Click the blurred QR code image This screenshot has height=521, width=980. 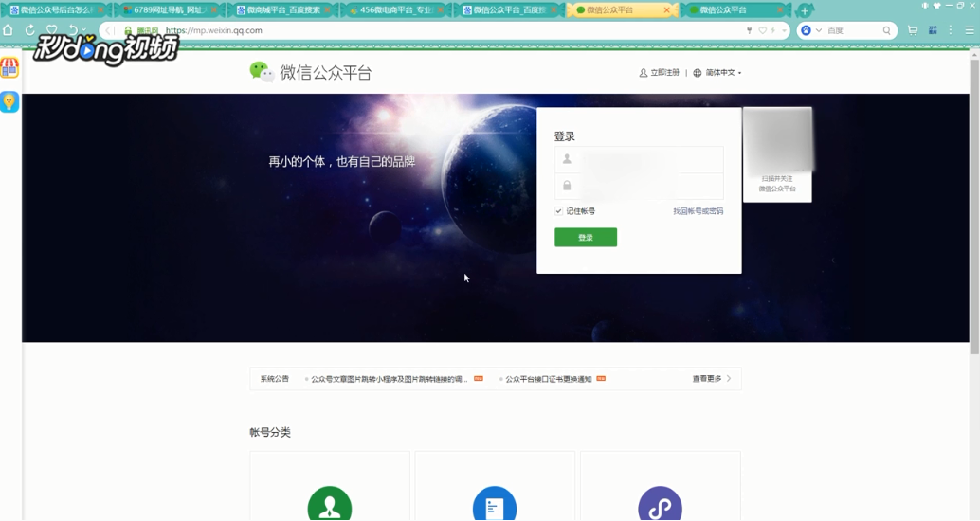click(x=777, y=140)
